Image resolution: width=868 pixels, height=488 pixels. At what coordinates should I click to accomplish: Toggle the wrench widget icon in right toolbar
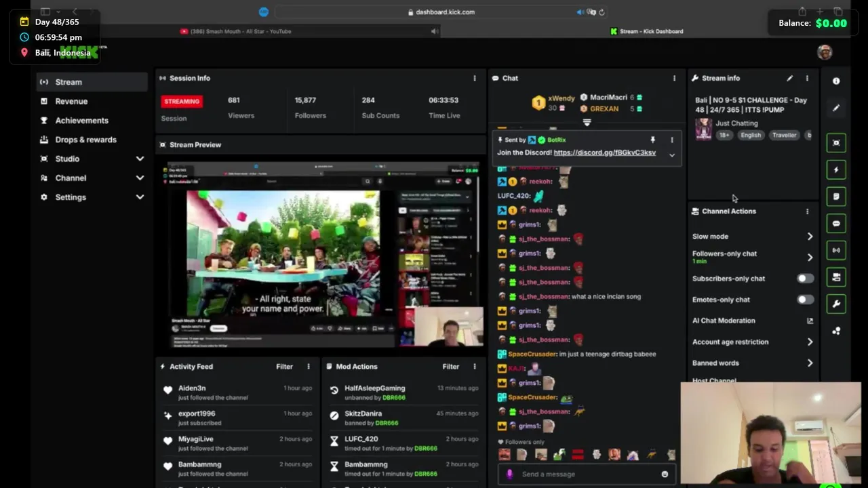tap(836, 304)
